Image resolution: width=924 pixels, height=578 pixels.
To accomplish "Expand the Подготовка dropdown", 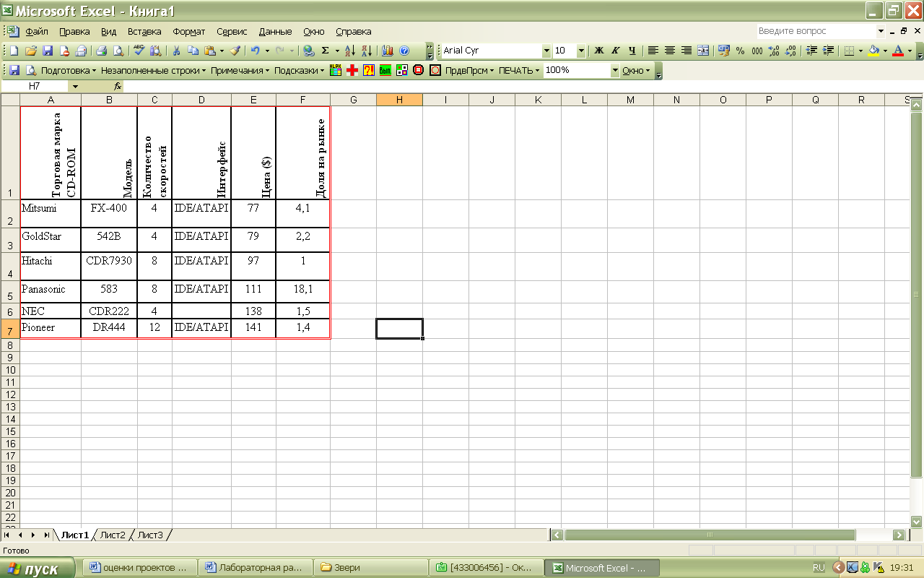I will [69, 70].
